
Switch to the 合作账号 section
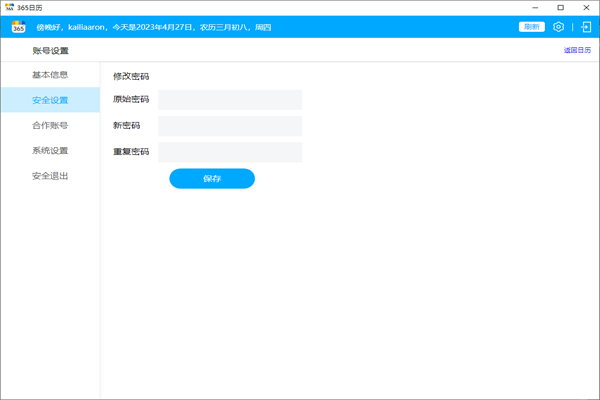tap(50, 126)
